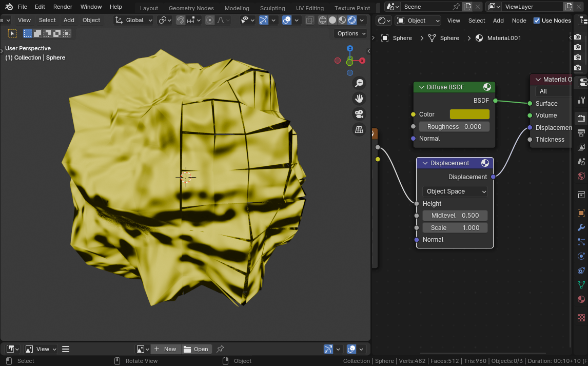Open the Global transform orientation dropdown

coord(133,20)
